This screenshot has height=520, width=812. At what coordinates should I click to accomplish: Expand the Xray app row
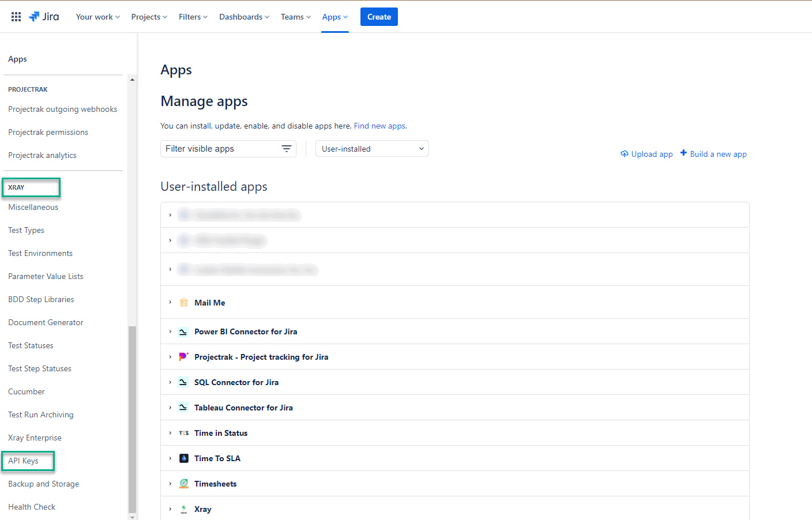coord(170,508)
